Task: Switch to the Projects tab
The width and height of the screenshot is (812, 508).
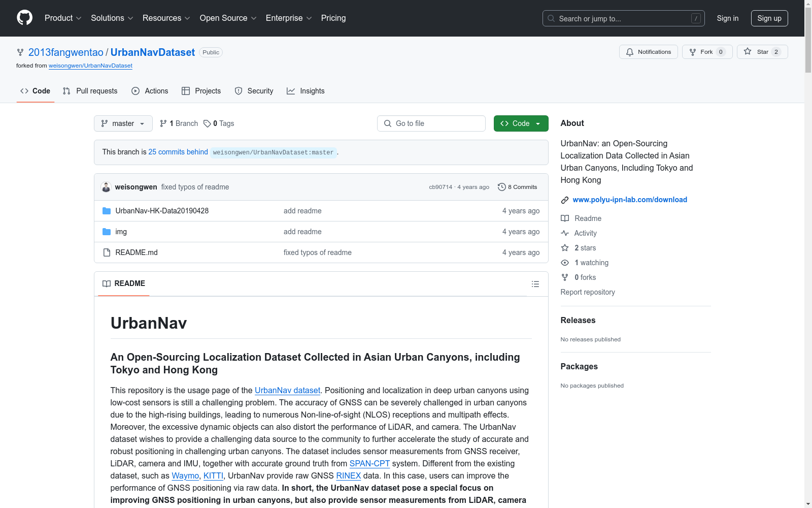Action: (x=201, y=91)
